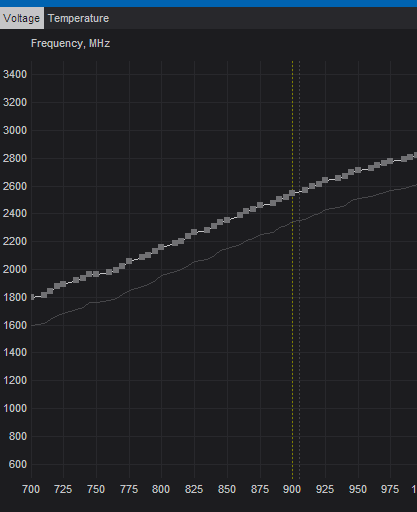Select the curve point above 875 mV
This screenshot has height=512, width=417.
pos(260,205)
